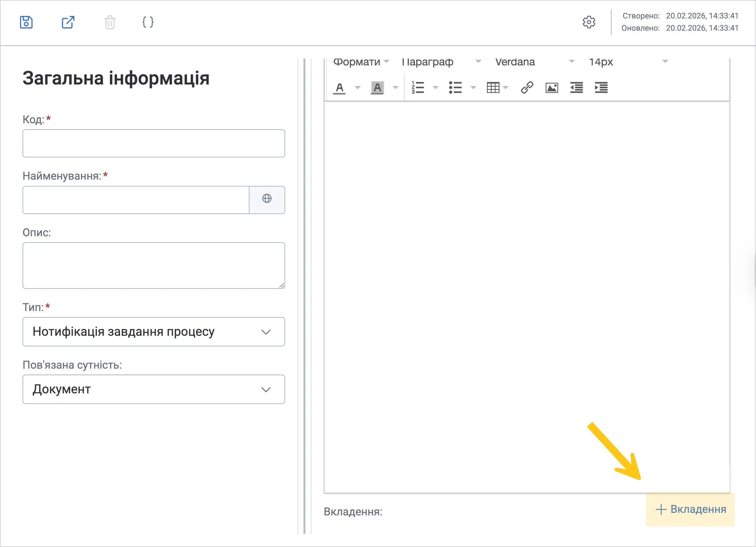
Task: Click the globe translation icon beside Найменування
Action: pyautogui.click(x=267, y=199)
